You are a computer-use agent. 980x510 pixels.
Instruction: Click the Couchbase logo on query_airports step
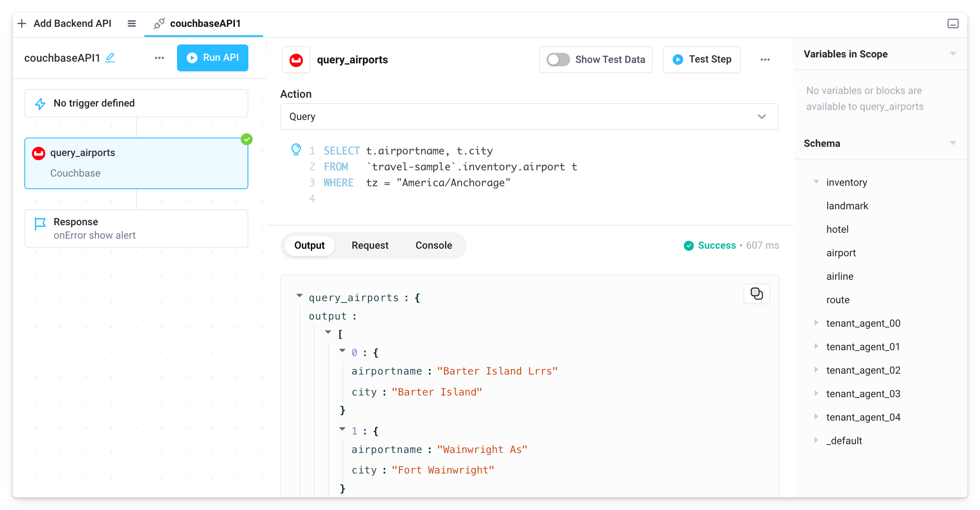[39, 153]
